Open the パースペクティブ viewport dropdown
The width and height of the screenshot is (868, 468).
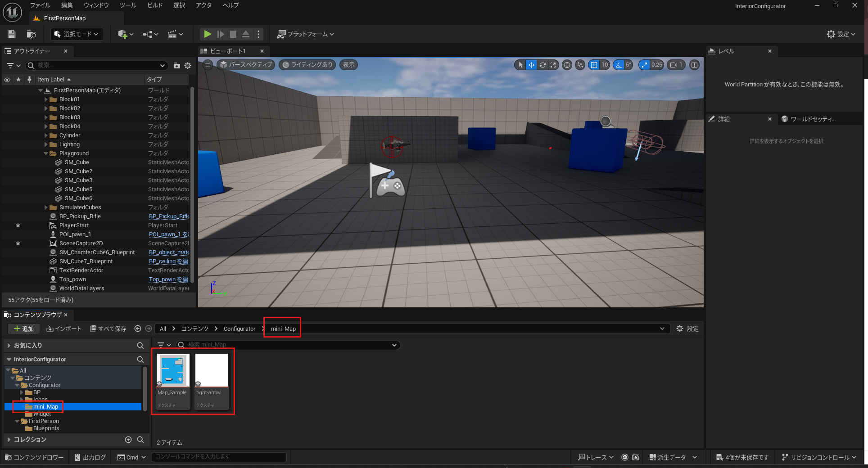point(246,64)
